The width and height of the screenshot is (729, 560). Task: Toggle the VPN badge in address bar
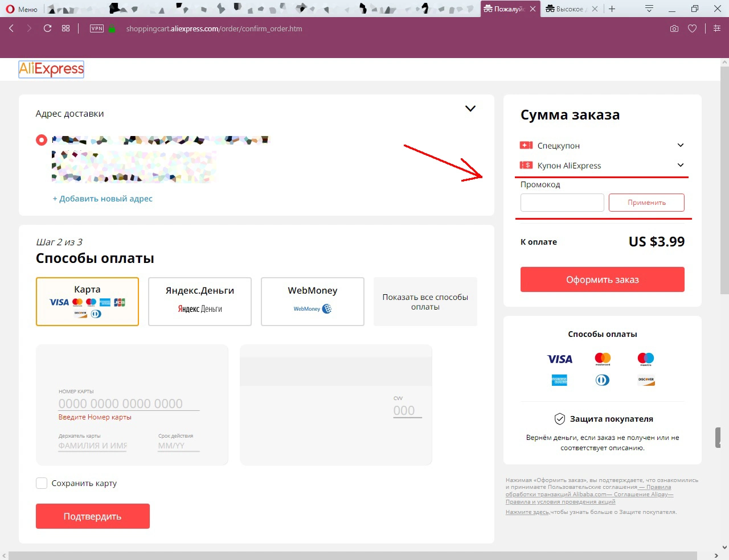point(97,28)
